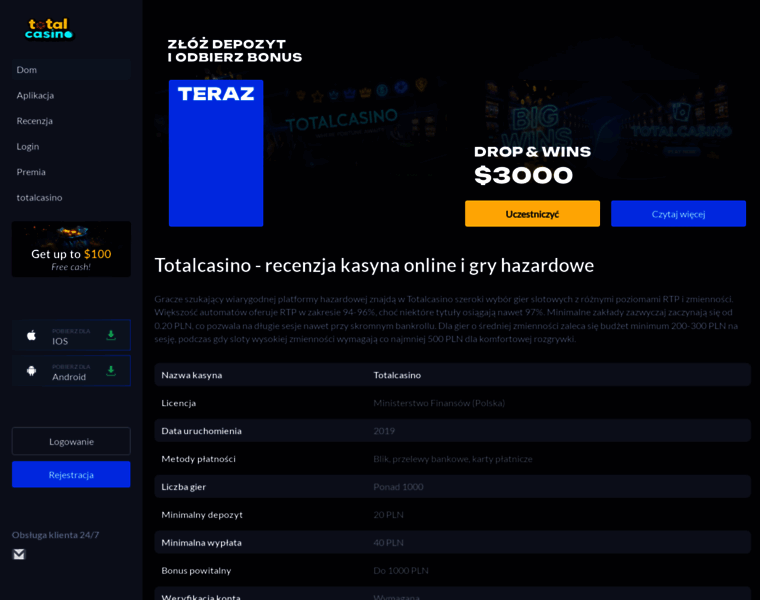Click the green download arrow for Android
The height and width of the screenshot is (600, 760).
111,371
